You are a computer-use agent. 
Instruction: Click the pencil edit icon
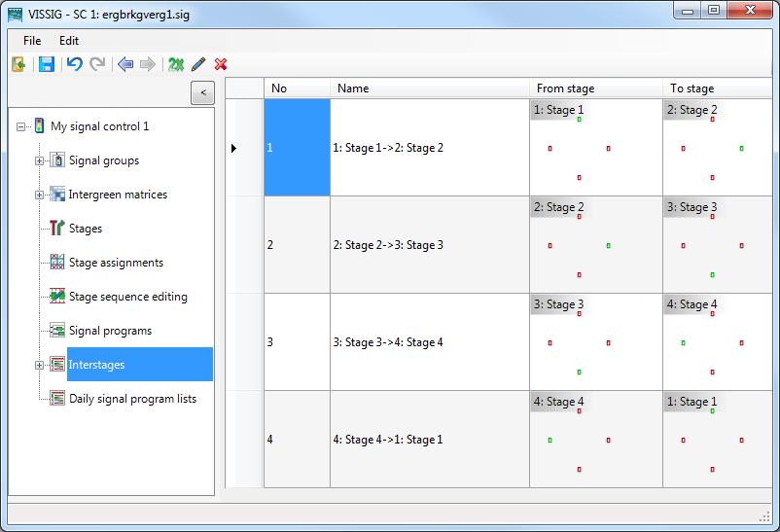click(198, 64)
